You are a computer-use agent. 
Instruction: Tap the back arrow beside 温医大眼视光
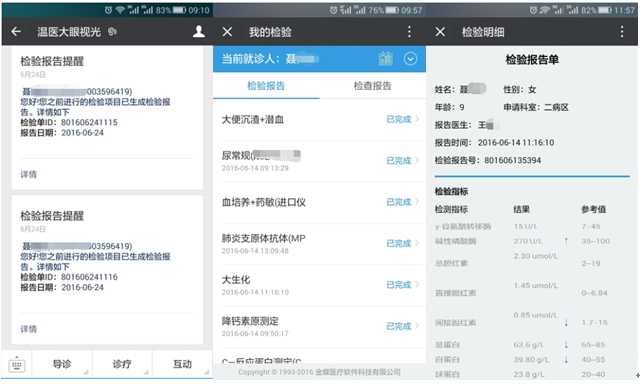point(16,31)
